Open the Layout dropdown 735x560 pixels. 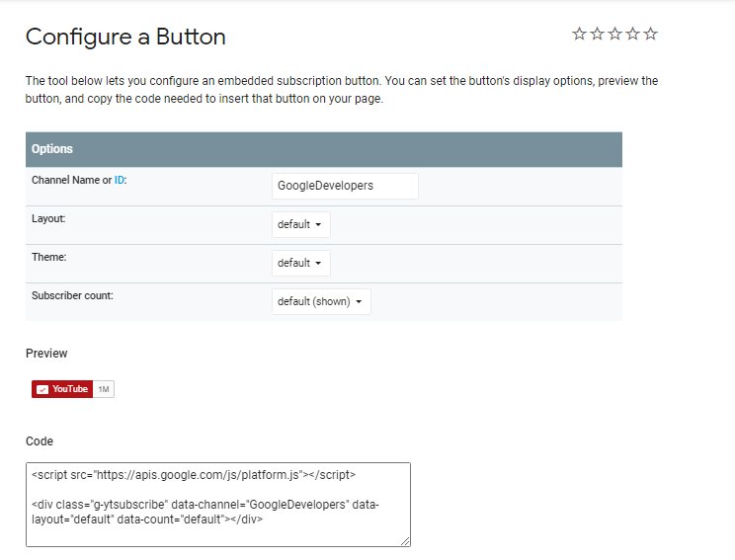tap(300, 225)
